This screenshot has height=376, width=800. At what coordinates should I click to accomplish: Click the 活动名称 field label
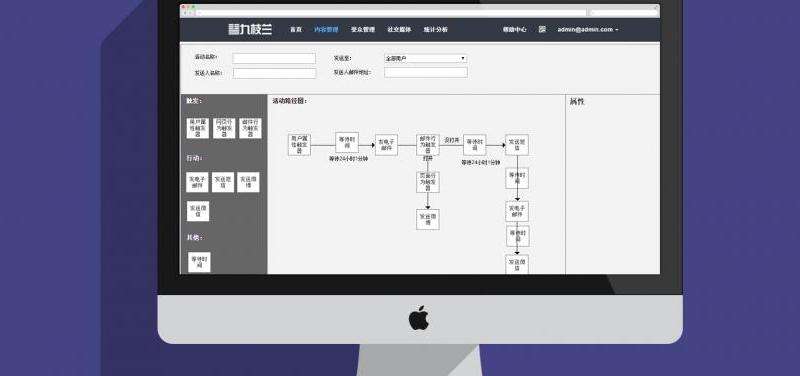206,57
